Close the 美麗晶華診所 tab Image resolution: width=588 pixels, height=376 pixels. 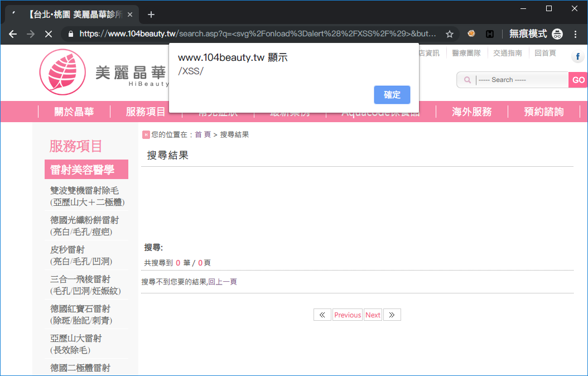(x=130, y=15)
